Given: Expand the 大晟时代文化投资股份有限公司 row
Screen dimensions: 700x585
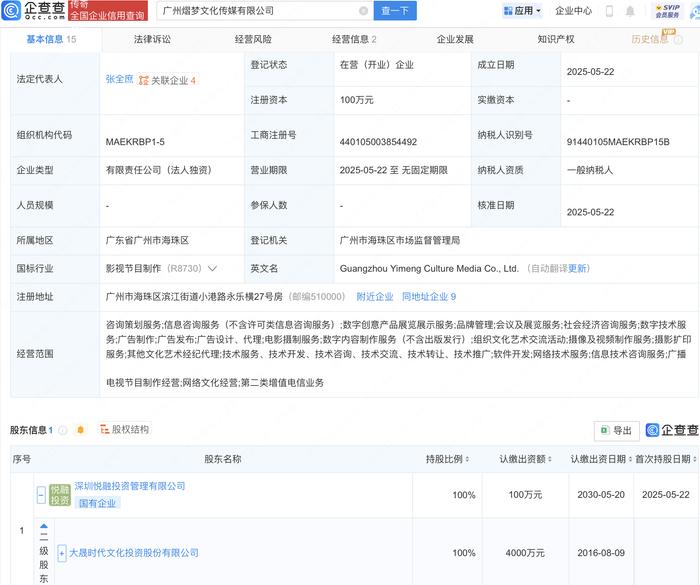Looking at the screenshot, I should coord(62,553).
